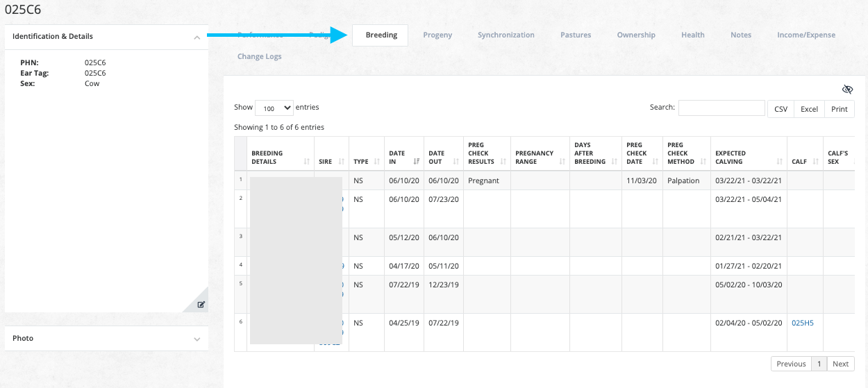Click the Print button
Viewport: 868px width, 388px height.
(840, 109)
